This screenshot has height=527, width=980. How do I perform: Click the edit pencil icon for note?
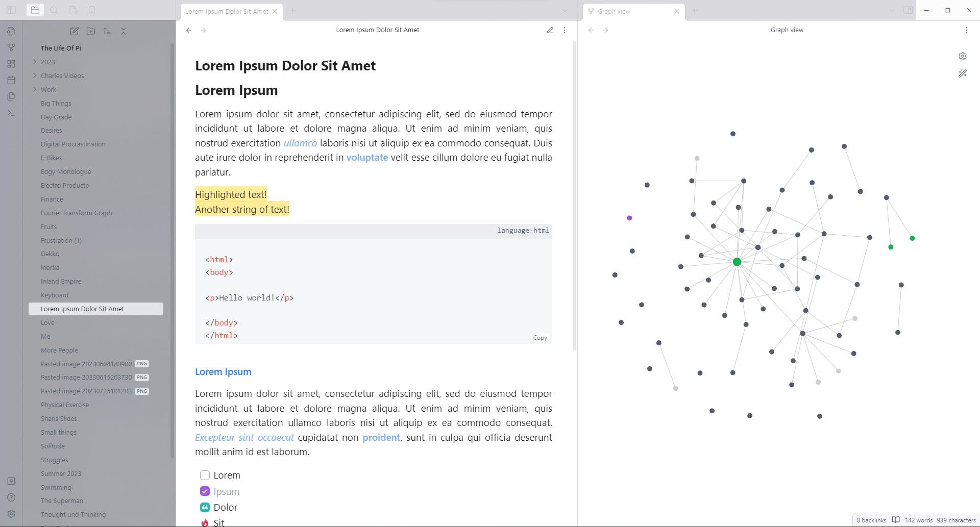[550, 30]
